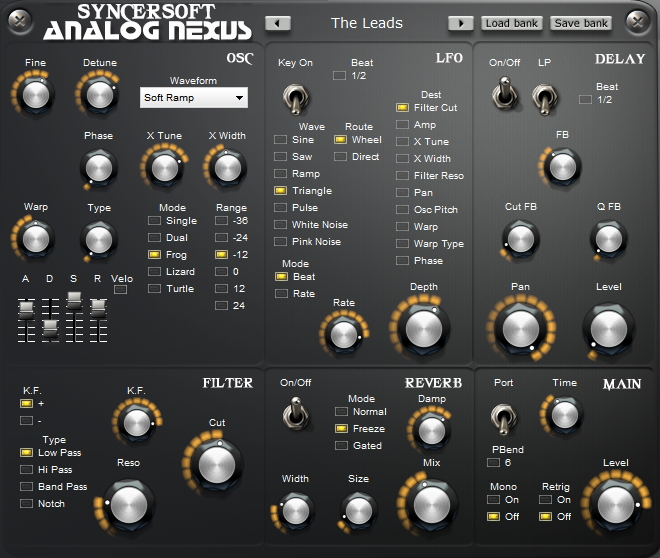The width and height of the screenshot is (660, 558).
Task: Click the Filter K.F. knob
Action: tap(137, 423)
